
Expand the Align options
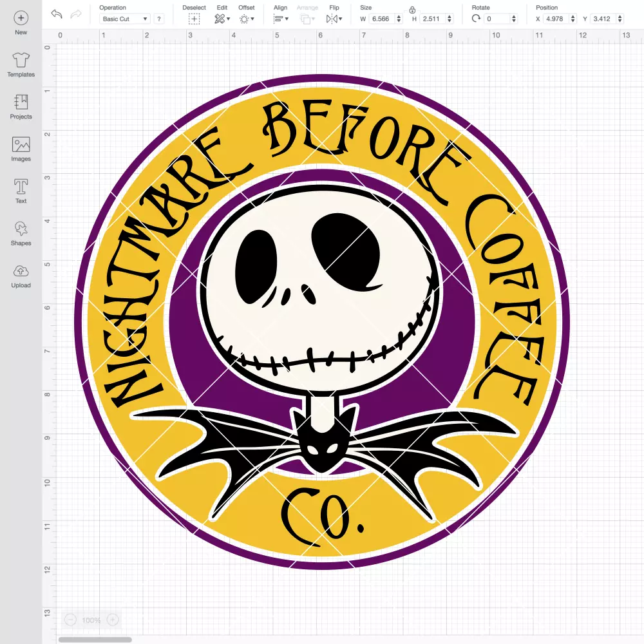click(281, 19)
